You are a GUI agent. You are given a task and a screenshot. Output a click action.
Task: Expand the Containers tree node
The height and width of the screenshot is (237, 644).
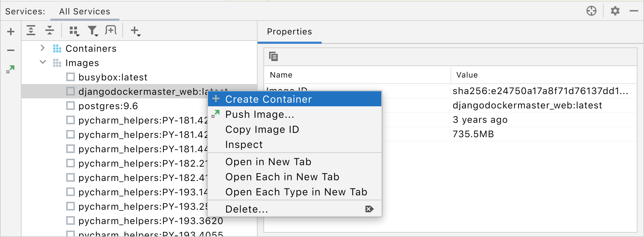(42, 48)
